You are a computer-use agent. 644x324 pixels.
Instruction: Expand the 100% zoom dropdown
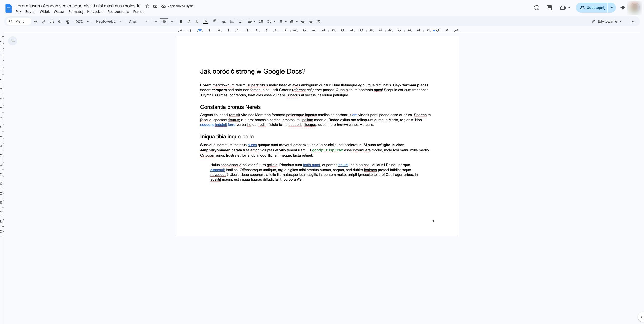pyautogui.click(x=81, y=22)
